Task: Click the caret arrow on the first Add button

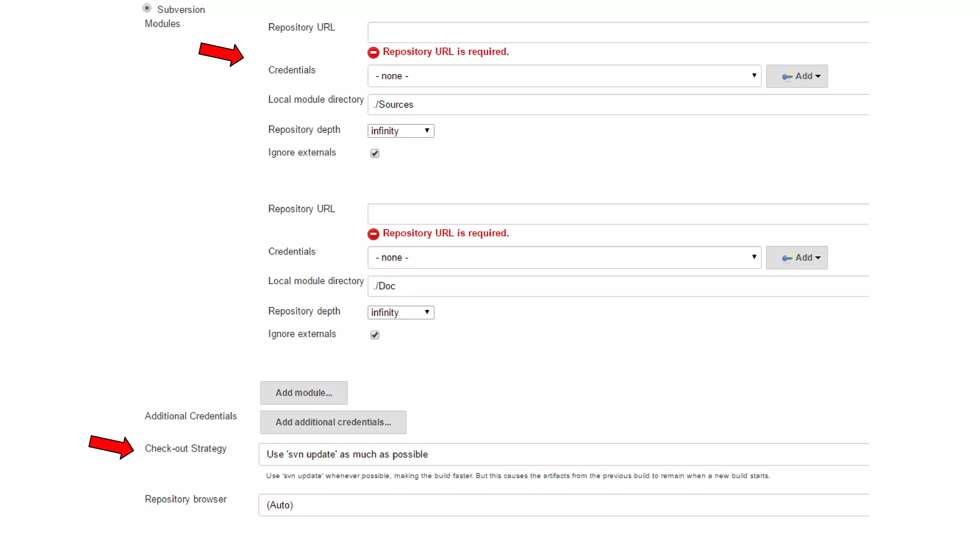Action: click(x=818, y=77)
